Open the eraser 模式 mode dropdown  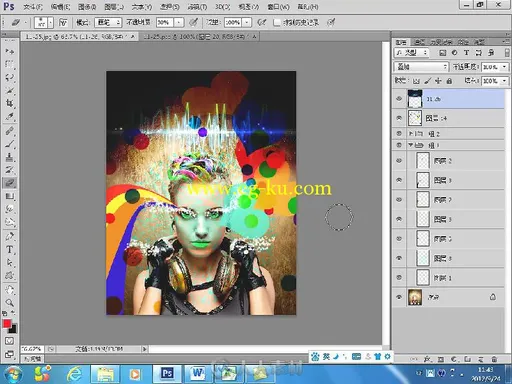(x=108, y=22)
